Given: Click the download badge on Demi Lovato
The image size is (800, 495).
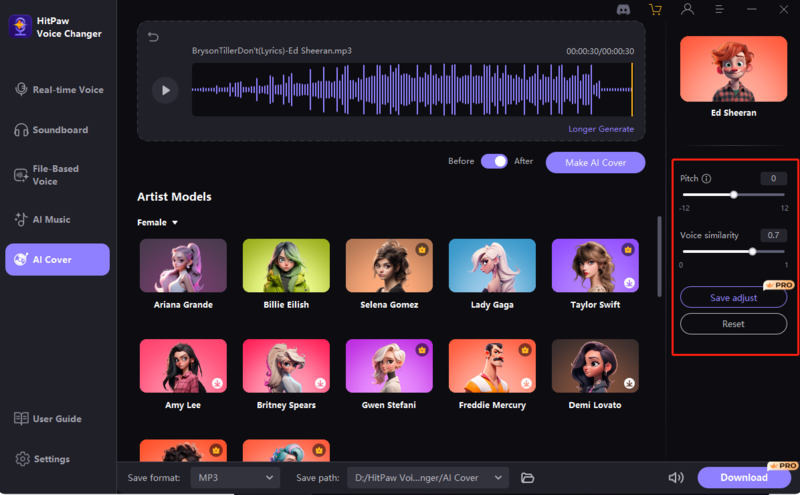Looking at the screenshot, I should [x=629, y=383].
